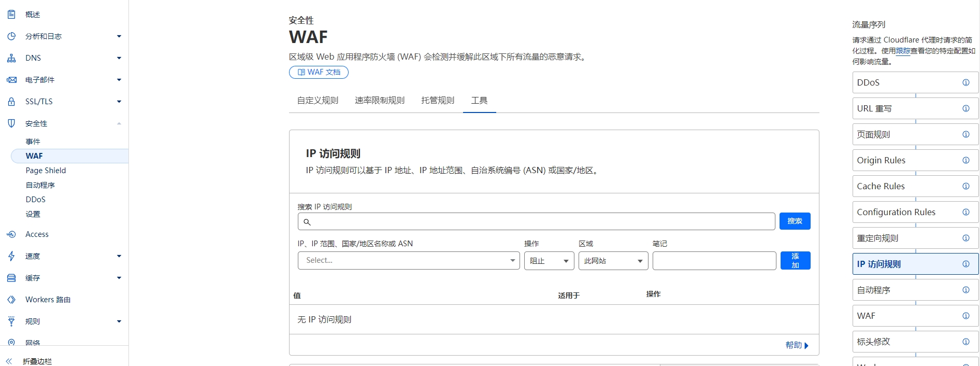This screenshot has width=980, height=366.
Task: Expand the SSL/TLS sidebar section
Action: (119, 102)
